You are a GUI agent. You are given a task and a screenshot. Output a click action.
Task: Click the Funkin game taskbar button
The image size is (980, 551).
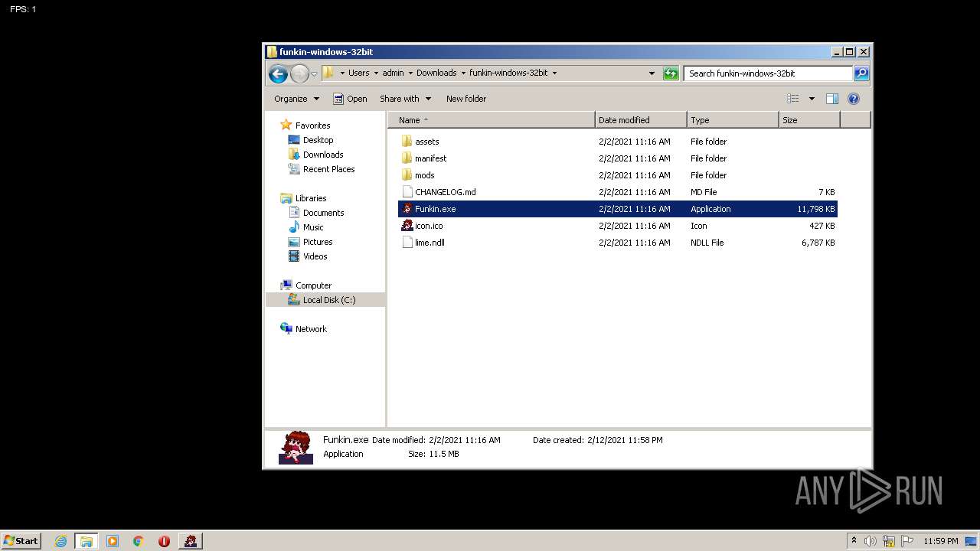(191, 541)
